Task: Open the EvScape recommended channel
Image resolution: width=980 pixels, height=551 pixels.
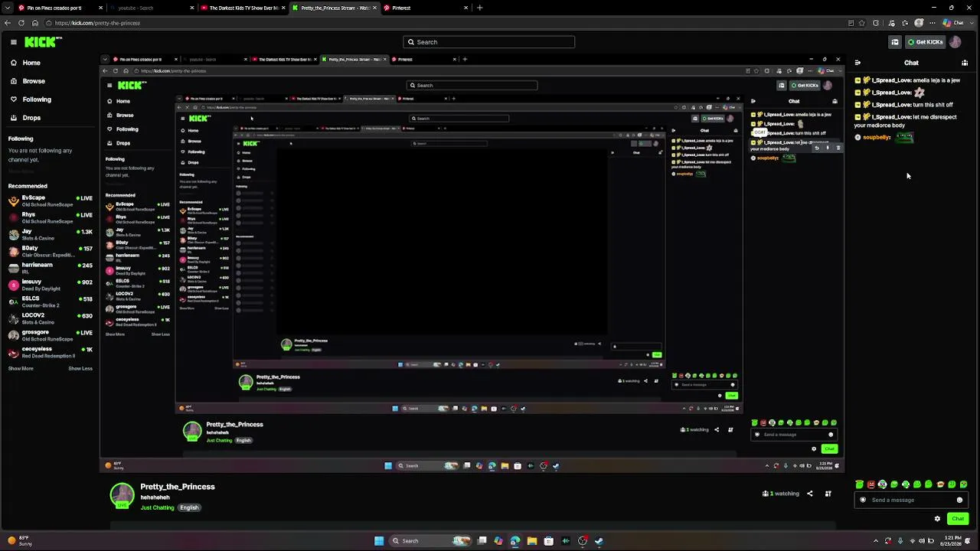Action: 51,201
